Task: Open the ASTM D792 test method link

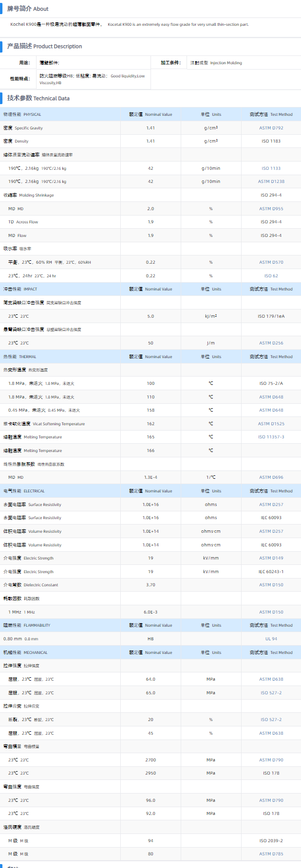Action: pos(271,128)
